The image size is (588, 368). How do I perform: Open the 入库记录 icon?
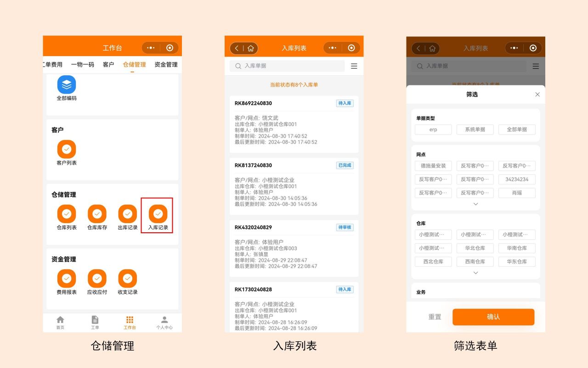point(158,214)
